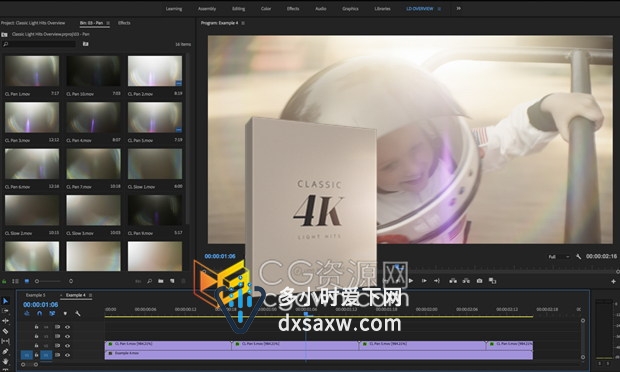
Task: Click the bin search field
Action: (x=39, y=44)
